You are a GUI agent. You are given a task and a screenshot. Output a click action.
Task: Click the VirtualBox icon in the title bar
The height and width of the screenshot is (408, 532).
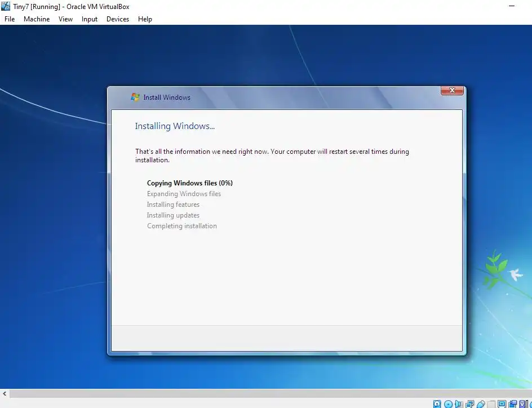tap(6, 6)
